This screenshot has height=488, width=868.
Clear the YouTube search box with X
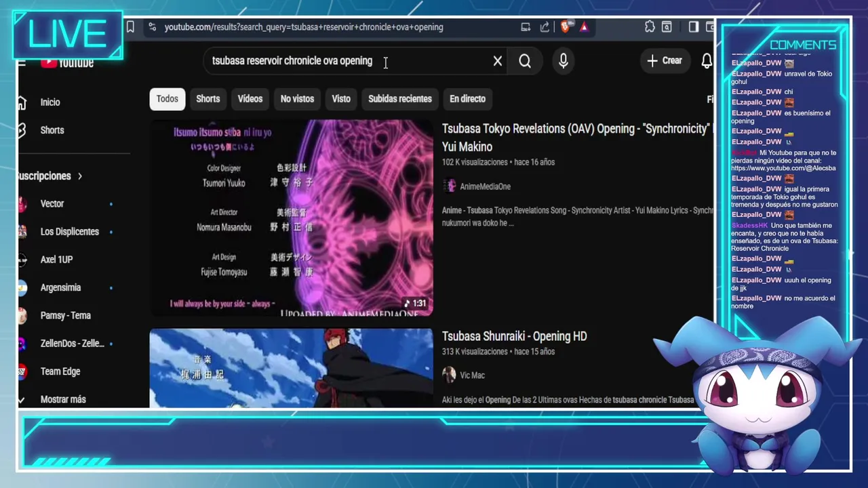[498, 61]
